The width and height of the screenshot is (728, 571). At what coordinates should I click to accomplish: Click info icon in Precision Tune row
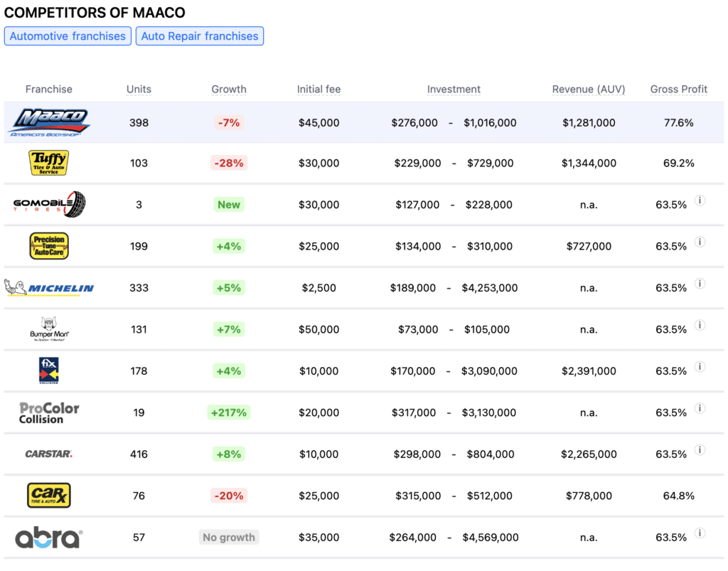[700, 242]
